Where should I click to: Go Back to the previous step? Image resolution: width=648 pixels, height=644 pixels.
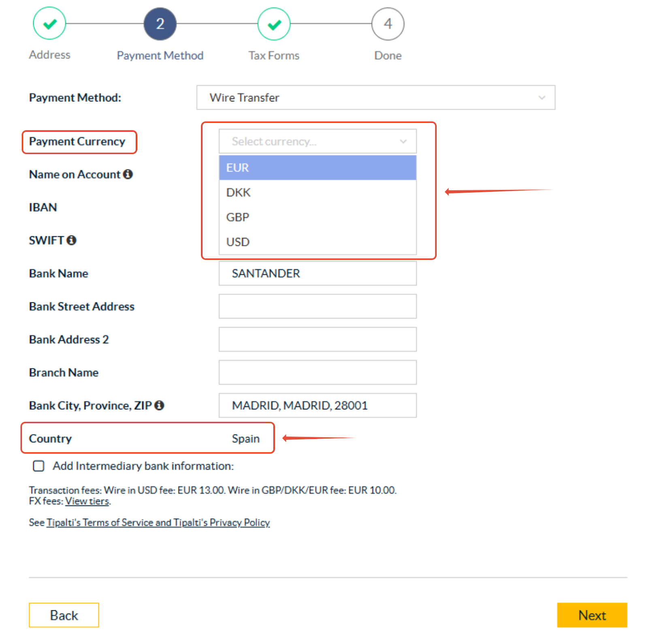(64, 615)
